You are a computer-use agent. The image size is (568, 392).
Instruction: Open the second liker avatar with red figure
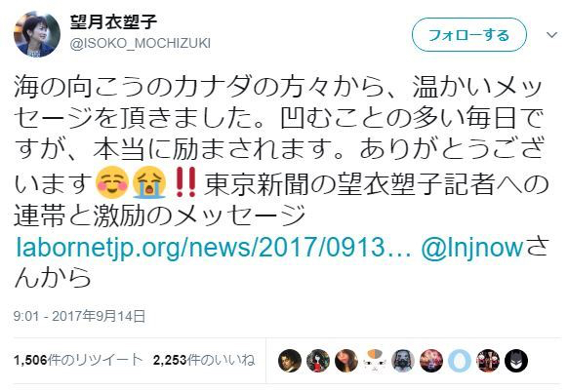pyautogui.click(x=318, y=361)
